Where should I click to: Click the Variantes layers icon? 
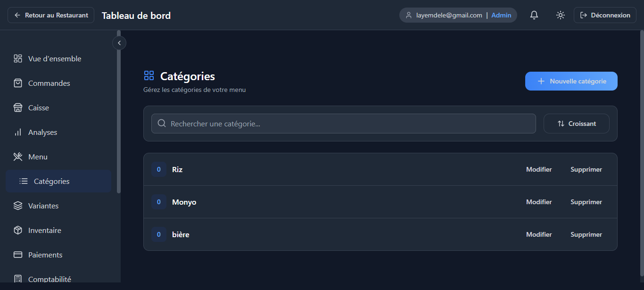(18, 206)
